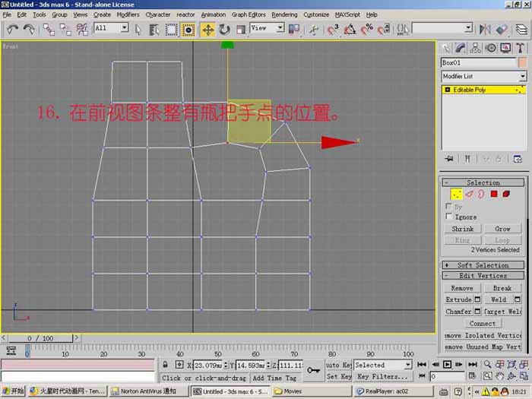Open the MAXScript menu

click(x=347, y=14)
